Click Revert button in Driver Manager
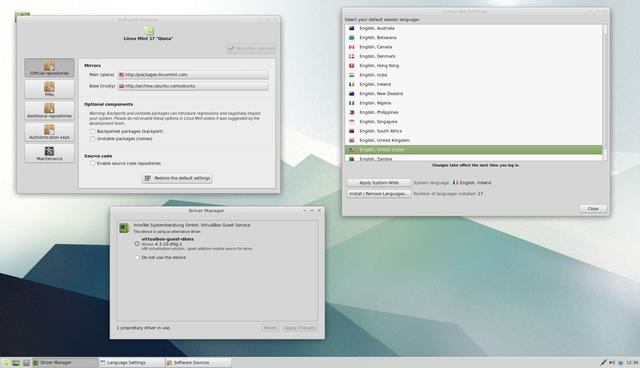Image resolution: width=640 pixels, height=368 pixels. (x=270, y=328)
